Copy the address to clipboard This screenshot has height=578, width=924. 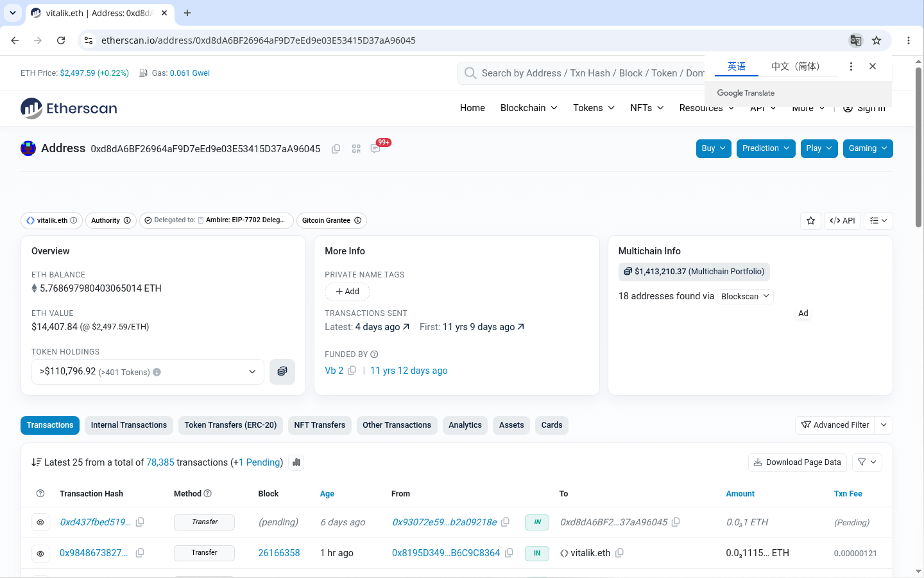click(336, 149)
